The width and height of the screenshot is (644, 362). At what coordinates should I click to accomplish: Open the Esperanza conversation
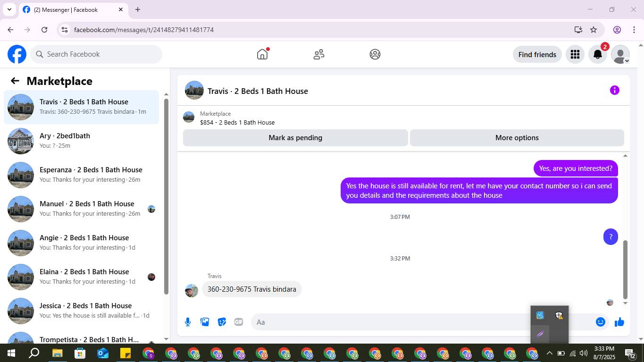pos(82,175)
